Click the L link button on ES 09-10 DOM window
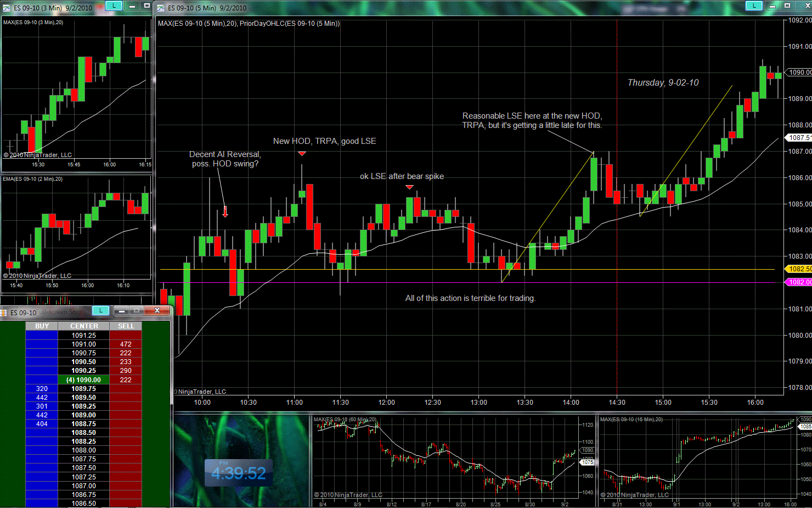The height and width of the screenshot is (508, 812). (x=101, y=311)
